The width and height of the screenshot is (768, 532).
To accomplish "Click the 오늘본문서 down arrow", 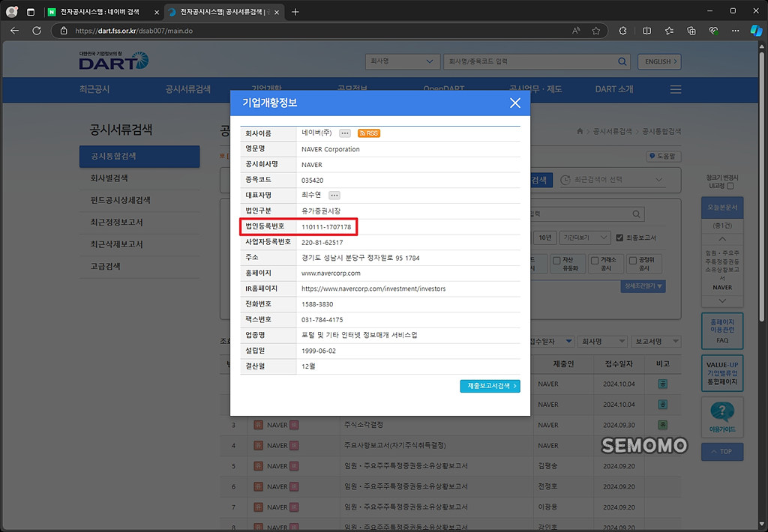I will (722, 300).
